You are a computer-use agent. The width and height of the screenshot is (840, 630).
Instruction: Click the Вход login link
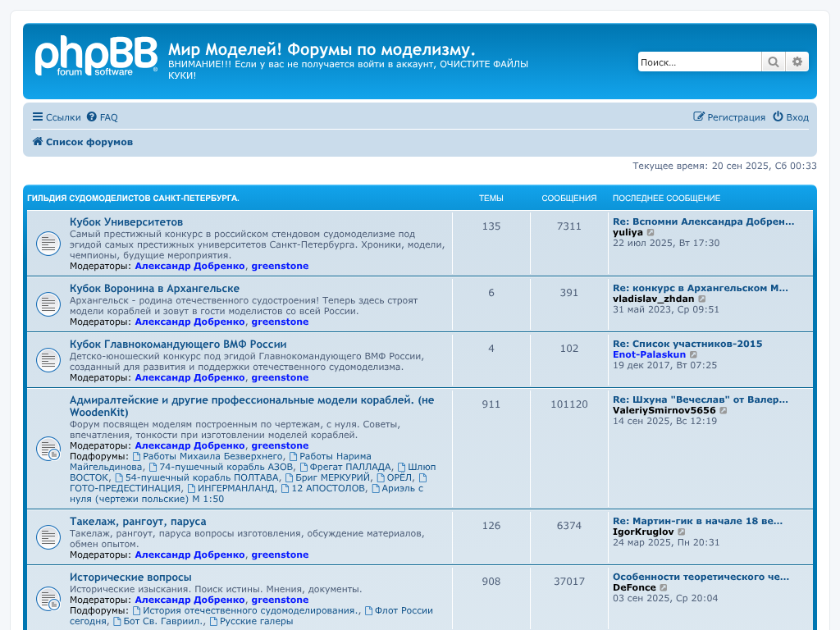791,117
